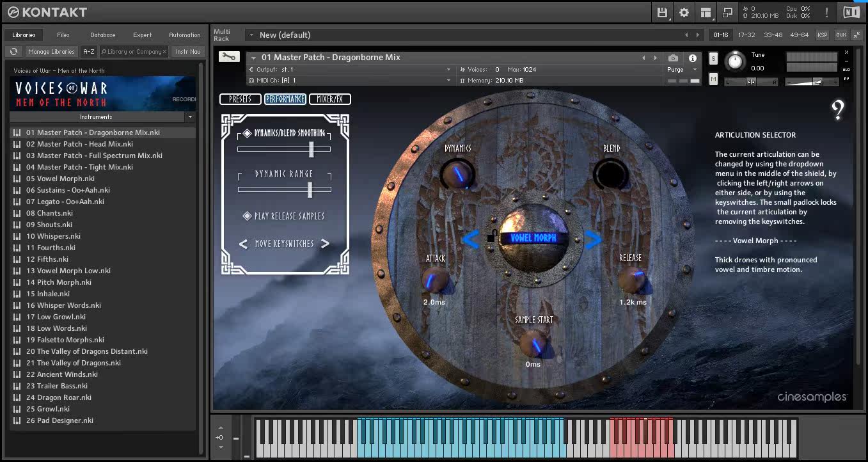Open Kontakt options gear icon
The image size is (868, 462).
click(x=684, y=12)
